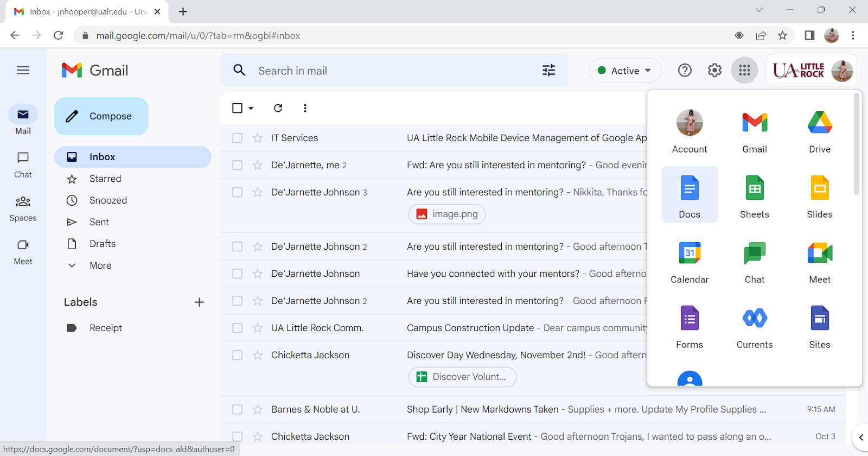Show search options filter icon
868x456 pixels.
click(x=549, y=70)
